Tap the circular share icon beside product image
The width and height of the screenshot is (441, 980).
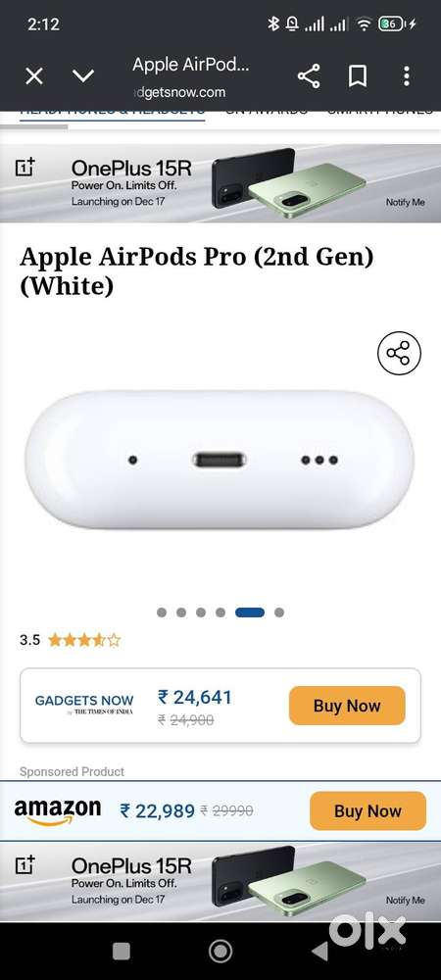click(399, 353)
